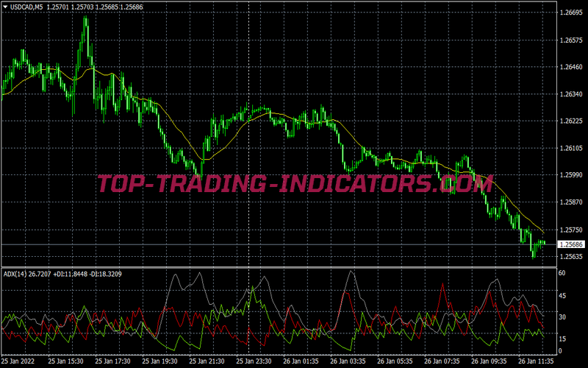
Task: Click time axis label 25 Jan 2022
Action: coord(18,361)
